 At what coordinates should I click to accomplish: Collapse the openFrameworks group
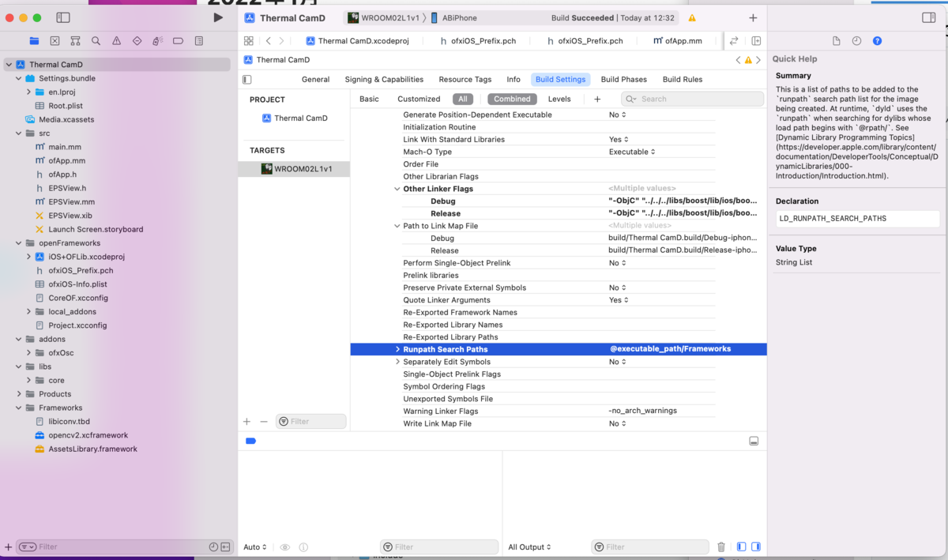(19, 242)
